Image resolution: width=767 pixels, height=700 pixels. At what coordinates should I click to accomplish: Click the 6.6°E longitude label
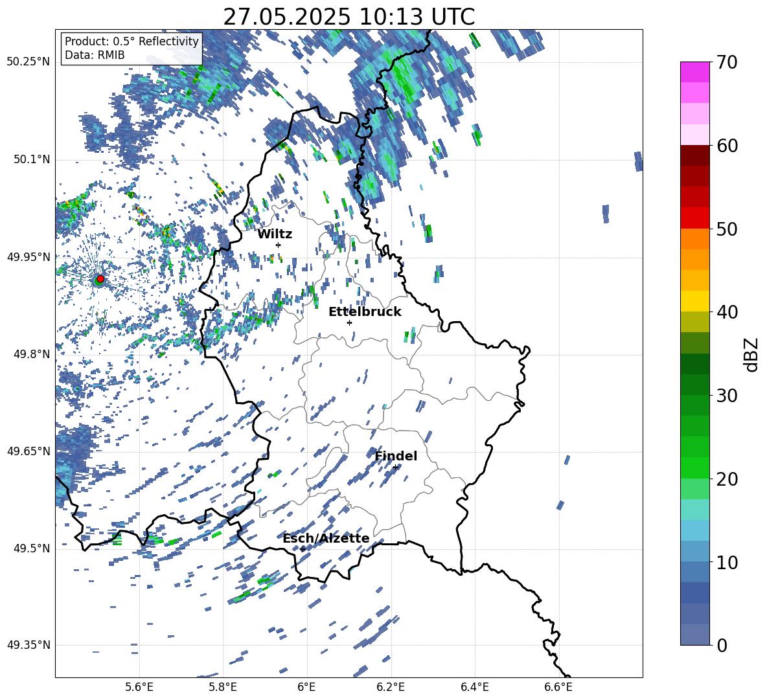558,687
